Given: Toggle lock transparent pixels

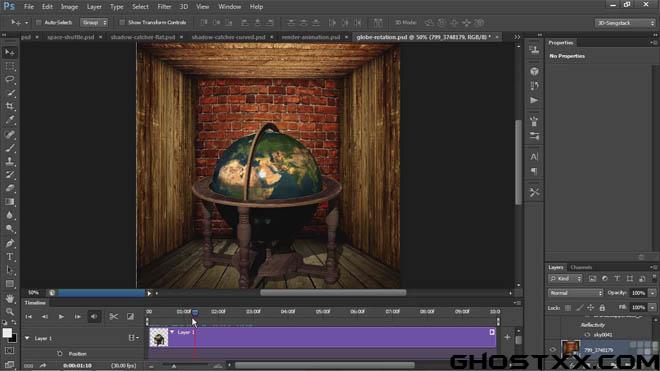Looking at the screenshot, I should tap(568, 308).
